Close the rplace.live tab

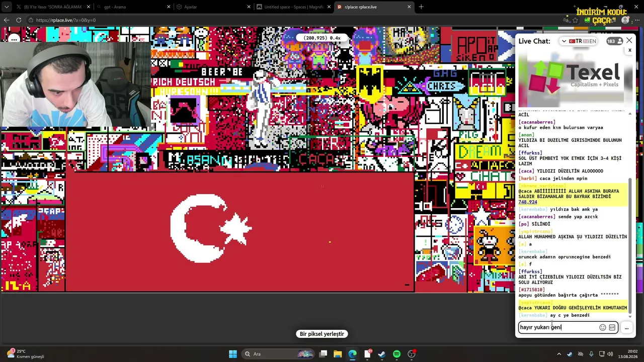pyautogui.click(x=409, y=7)
